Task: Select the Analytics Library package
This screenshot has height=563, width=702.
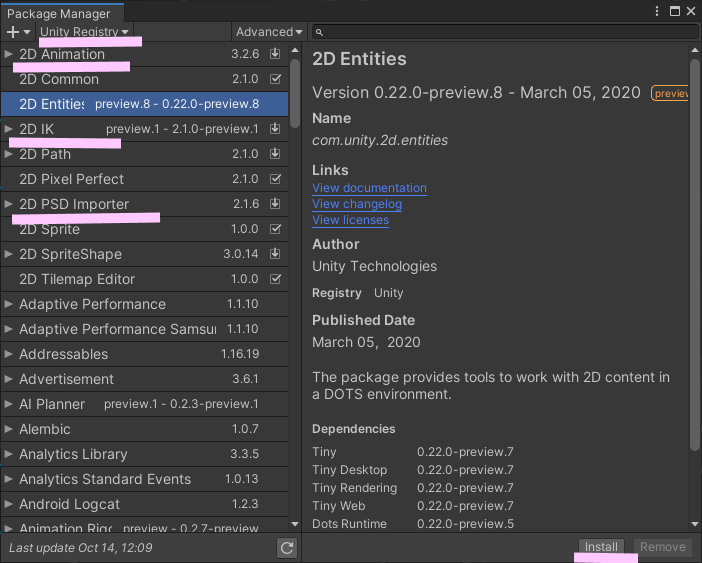Action: [x=145, y=454]
